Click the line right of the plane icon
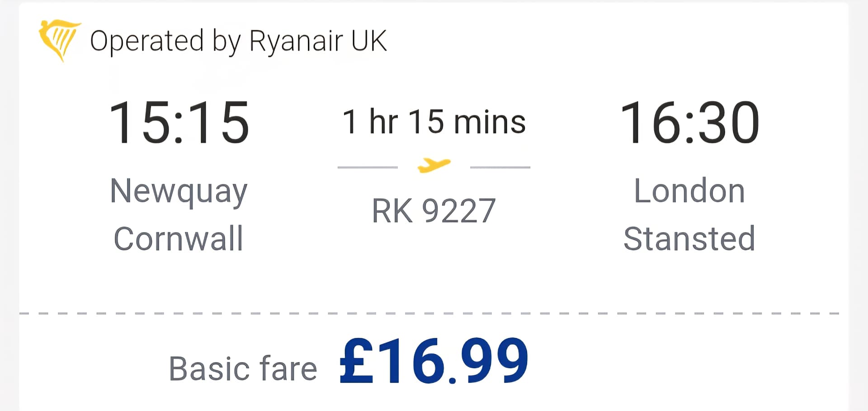 500,167
